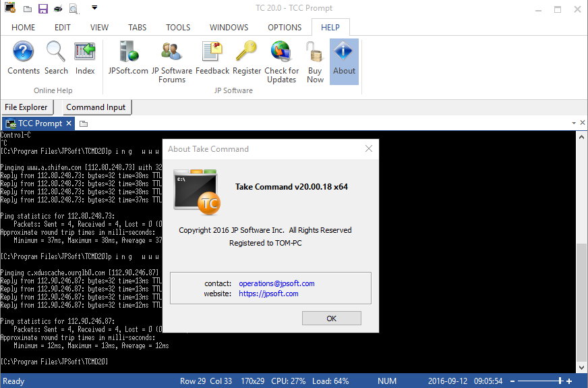Click the CPU: 27% status entry
This screenshot has width=588, height=388.
point(289,381)
